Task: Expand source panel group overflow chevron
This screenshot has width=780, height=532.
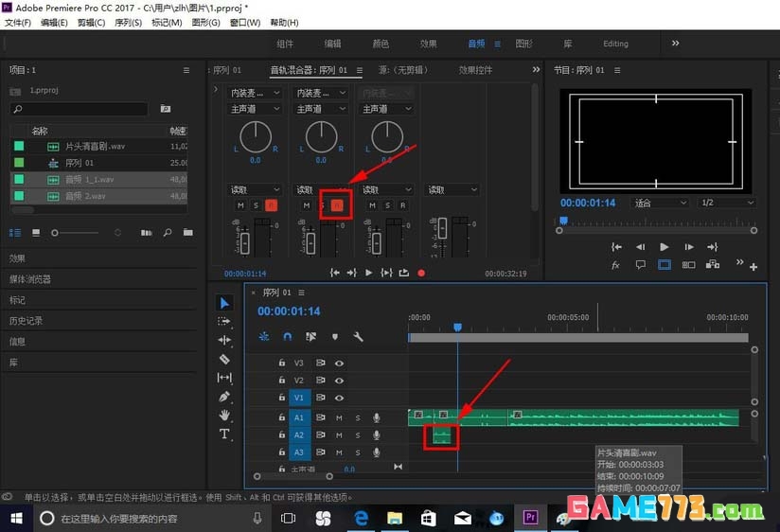Action: click(536, 70)
